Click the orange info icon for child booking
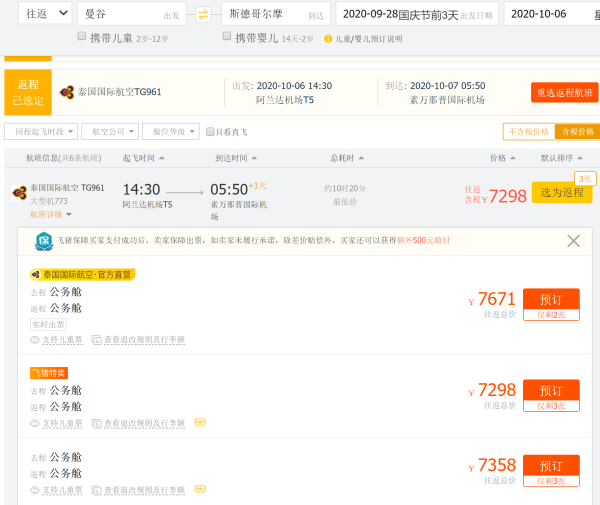Viewport: 600px width, 505px height. point(328,39)
